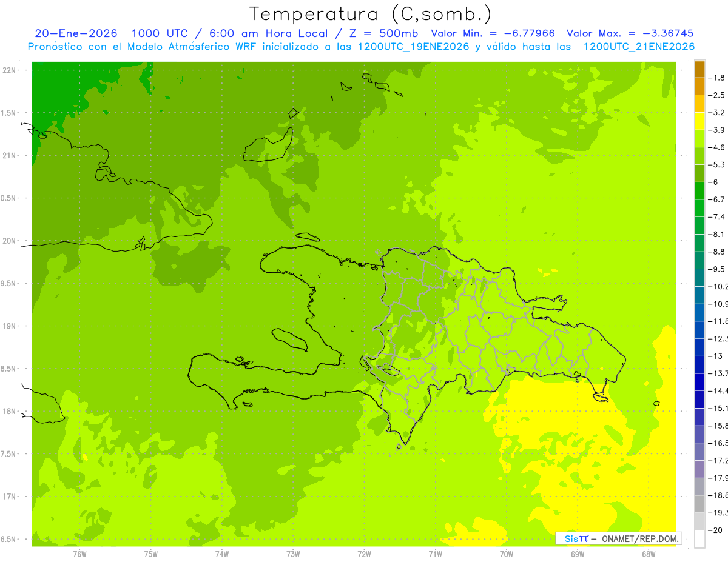This screenshot has width=728, height=562.
Task: Pick the gold swatch between -2.5 and -3.2
Action: (699, 104)
